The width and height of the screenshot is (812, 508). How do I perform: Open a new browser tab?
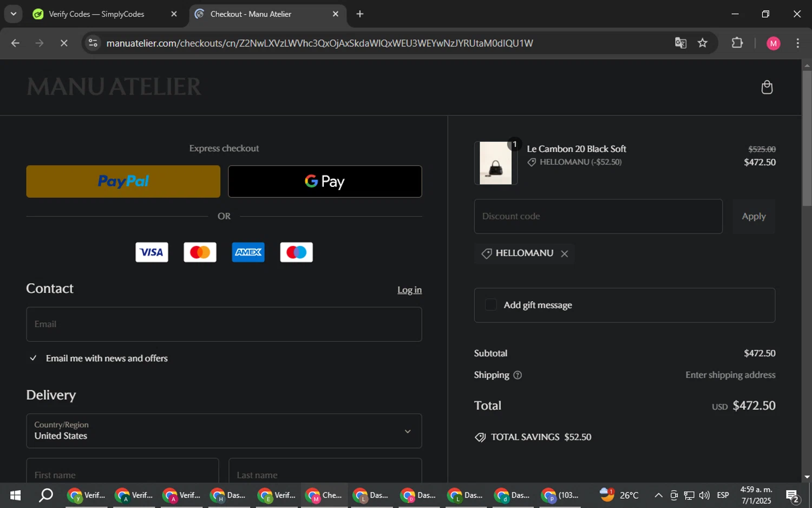tap(360, 14)
